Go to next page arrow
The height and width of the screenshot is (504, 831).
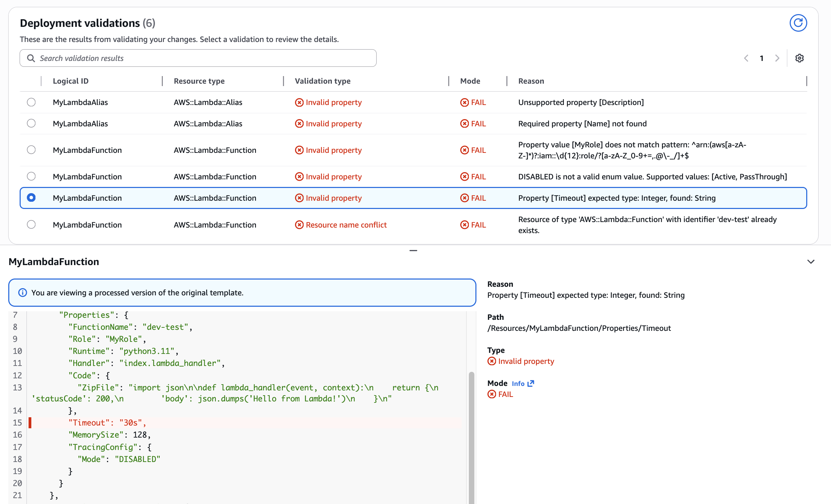coord(777,58)
